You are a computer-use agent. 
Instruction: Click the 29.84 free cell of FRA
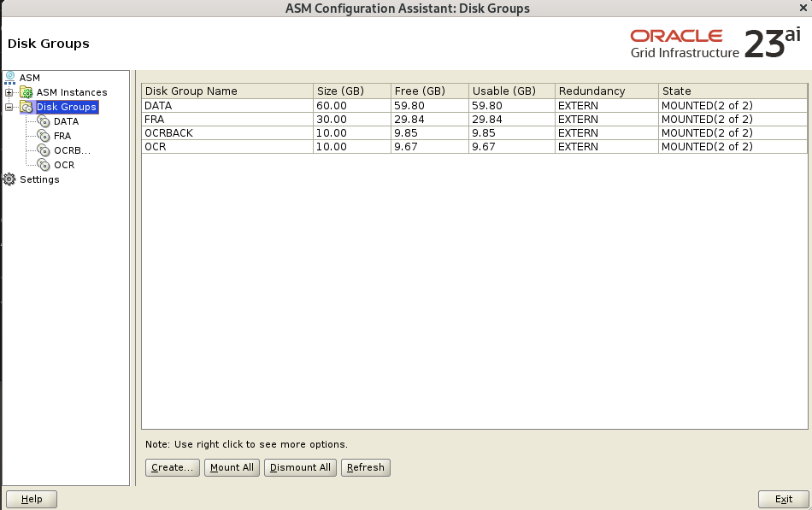(x=430, y=119)
